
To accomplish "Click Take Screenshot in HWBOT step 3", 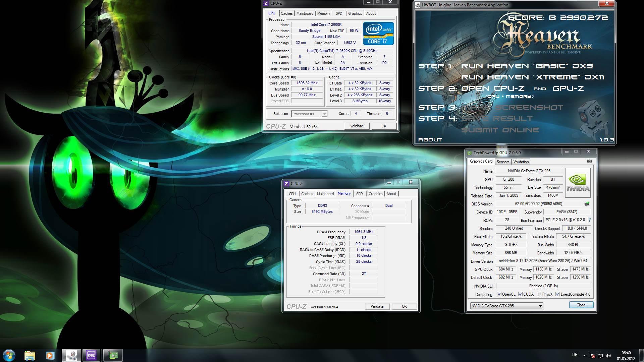I will click(512, 108).
